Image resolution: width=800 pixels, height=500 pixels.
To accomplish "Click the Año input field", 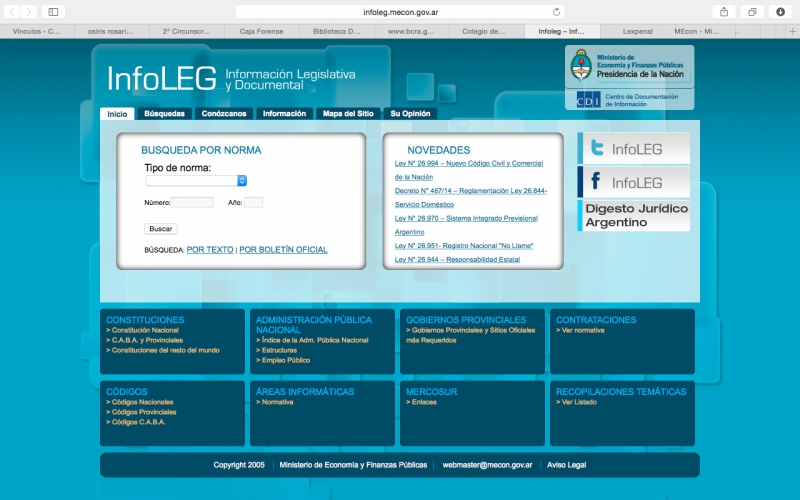I will pos(253,203).
